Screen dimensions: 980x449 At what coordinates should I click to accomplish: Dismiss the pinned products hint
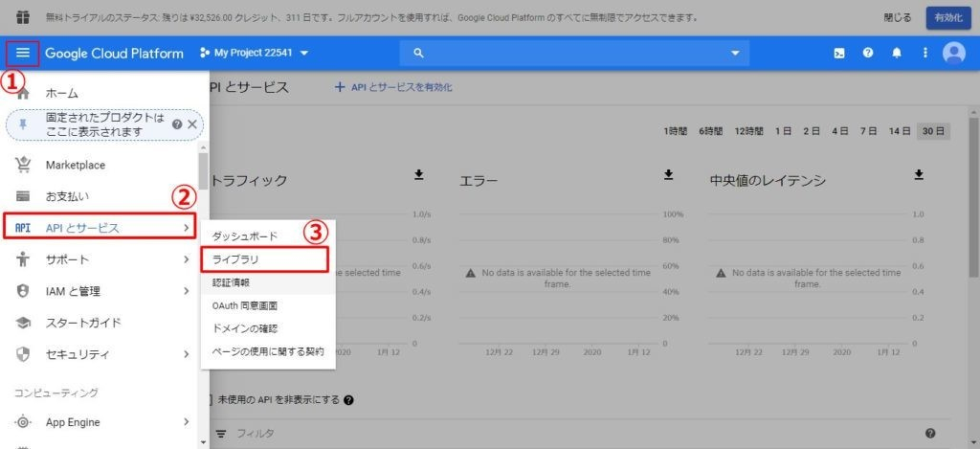pos(192,124)
